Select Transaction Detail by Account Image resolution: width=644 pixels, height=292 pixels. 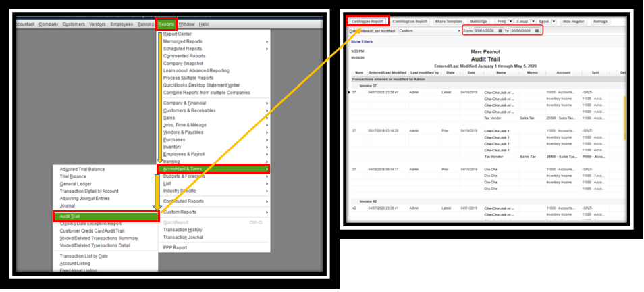pyautogui.click(x=89, y=191)
